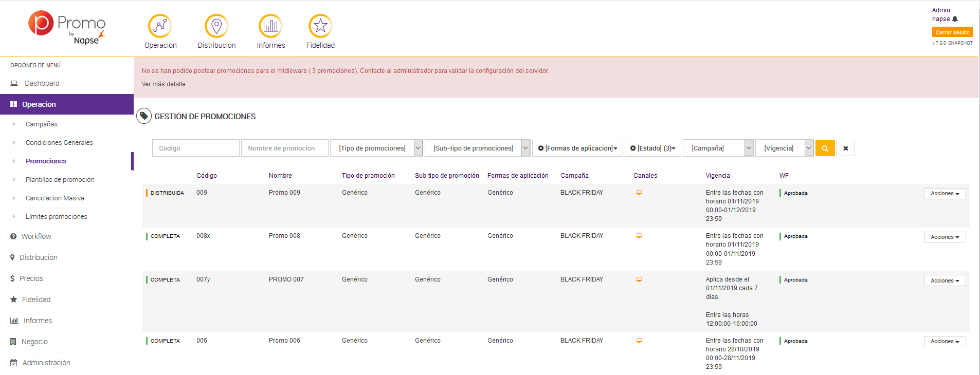
Task: Open the Distribución location pin icon
Action: [216, 26]
